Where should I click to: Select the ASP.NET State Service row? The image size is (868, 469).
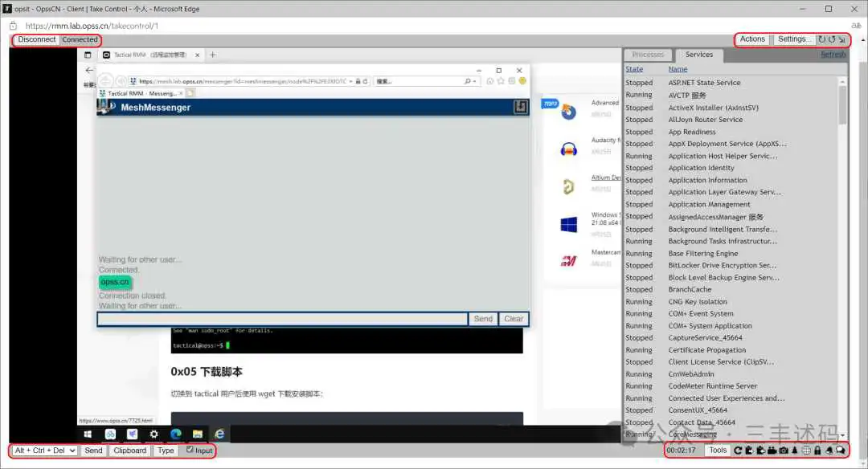pyautogui.click(x=731, y=83)
